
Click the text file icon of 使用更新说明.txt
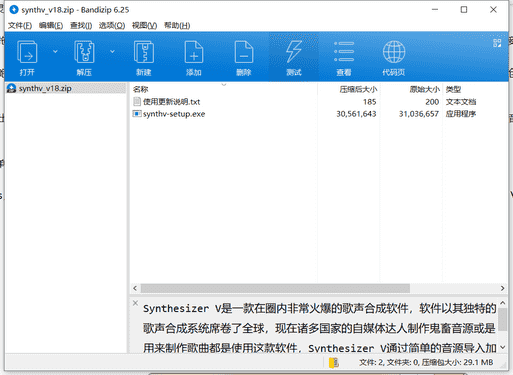[x=137, y=101]
